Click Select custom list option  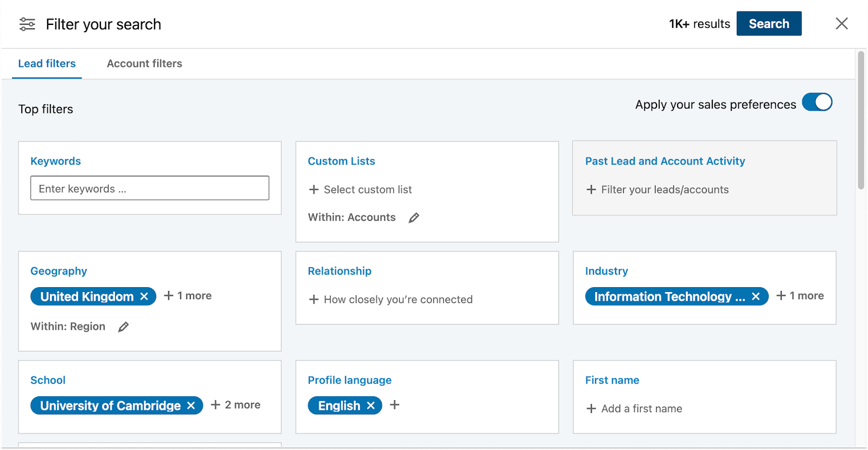(361, 189)
